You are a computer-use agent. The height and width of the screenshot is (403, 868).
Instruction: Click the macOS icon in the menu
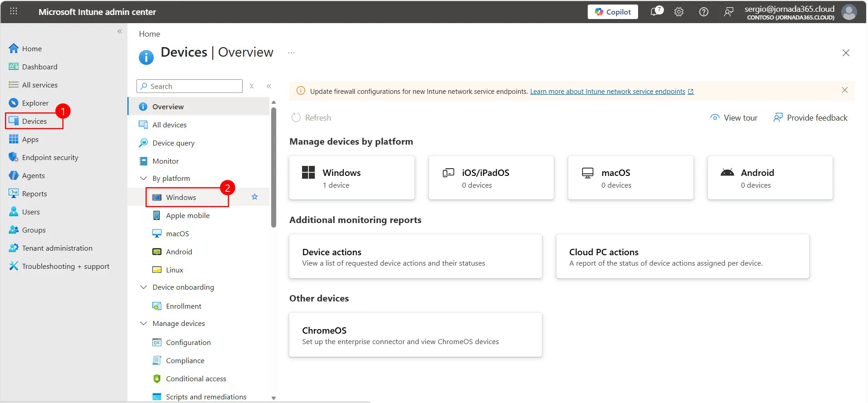(157, 233)
